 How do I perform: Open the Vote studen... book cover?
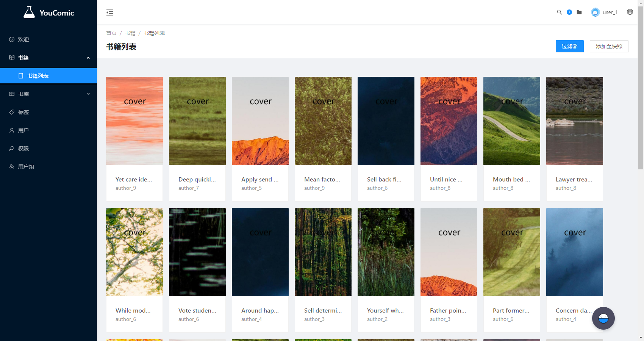pos(197,252)
